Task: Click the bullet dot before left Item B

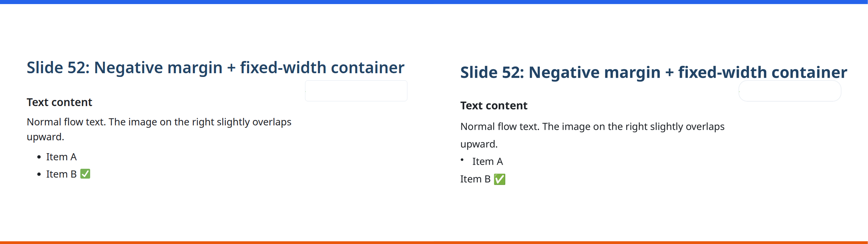Action: point(39,174)
